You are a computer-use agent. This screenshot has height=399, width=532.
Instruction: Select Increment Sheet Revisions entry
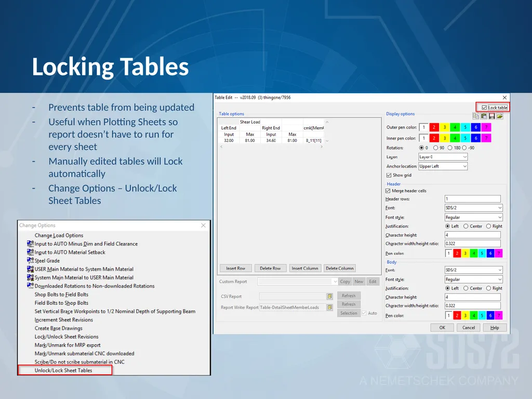64,320
